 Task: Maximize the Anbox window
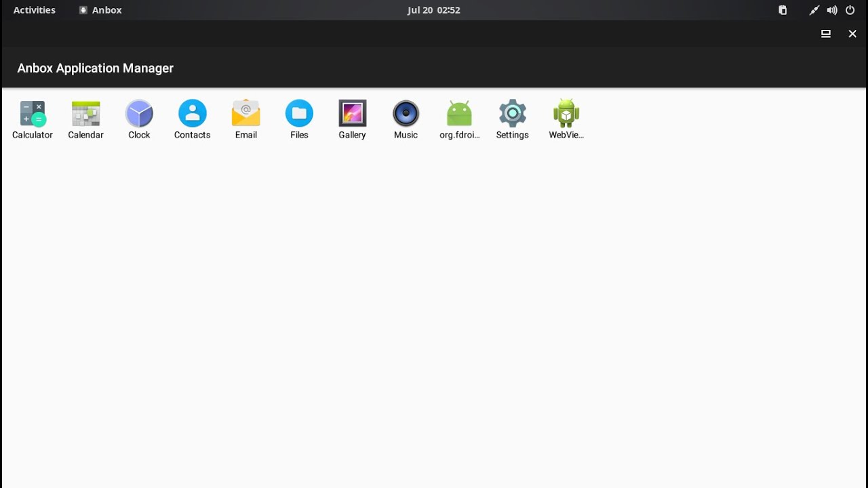[826, 34]
